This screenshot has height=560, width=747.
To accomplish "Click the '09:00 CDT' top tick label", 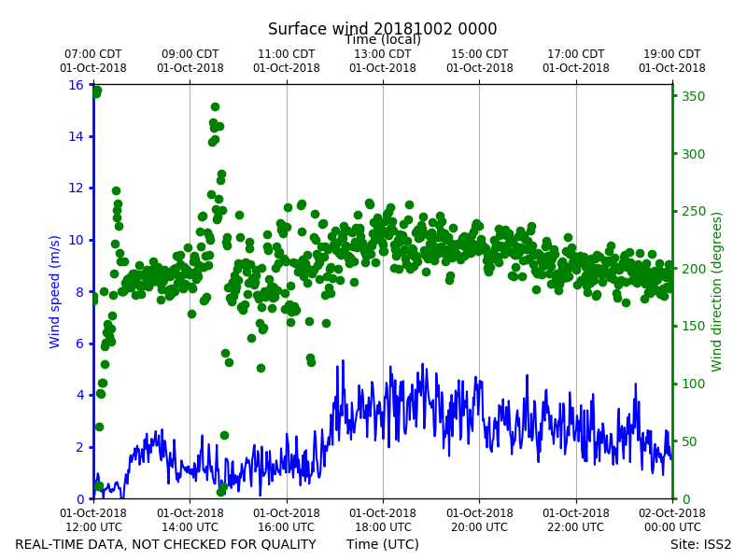I will click(190, 54).
